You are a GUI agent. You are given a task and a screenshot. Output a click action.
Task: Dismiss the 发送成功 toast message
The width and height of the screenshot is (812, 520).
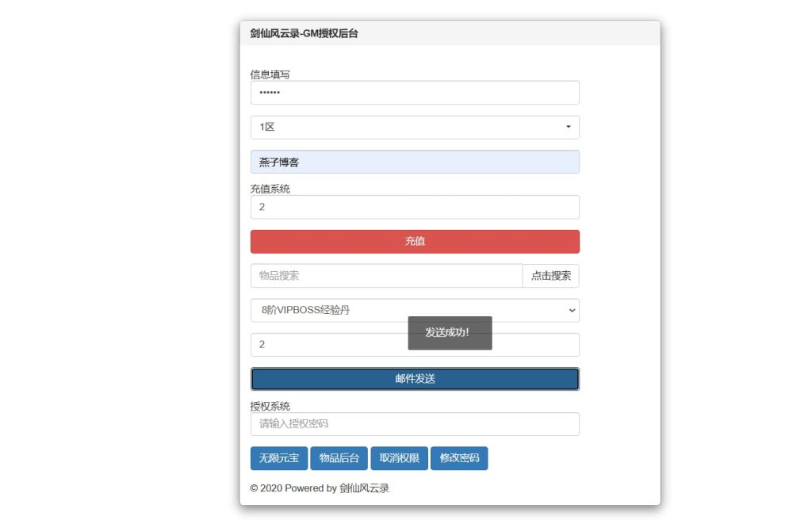pyautogui.click(x=450, y=333)
